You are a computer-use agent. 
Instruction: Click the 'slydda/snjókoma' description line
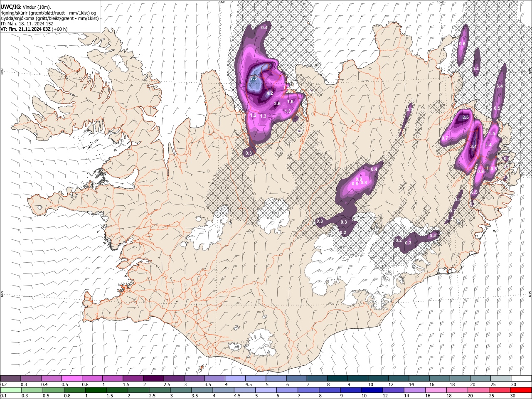click(49, 18)
